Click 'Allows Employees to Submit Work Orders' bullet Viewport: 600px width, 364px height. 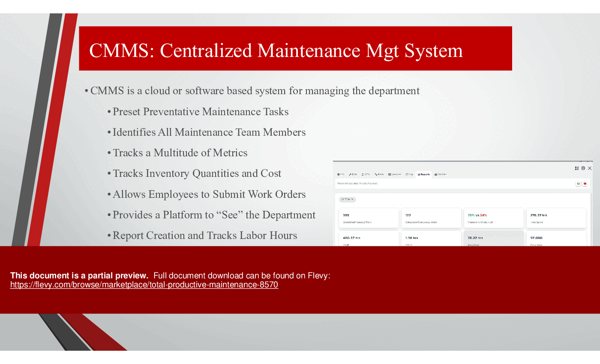(209, 194)
